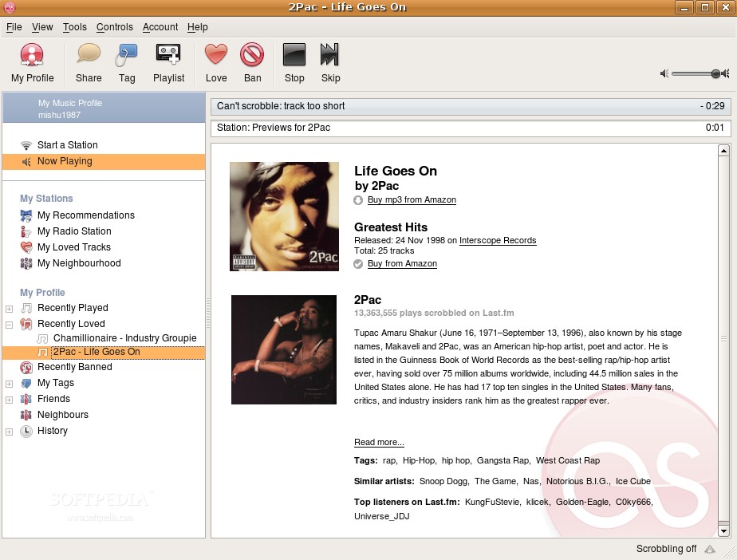Click the Recently Banned icon

coord(26,367)
